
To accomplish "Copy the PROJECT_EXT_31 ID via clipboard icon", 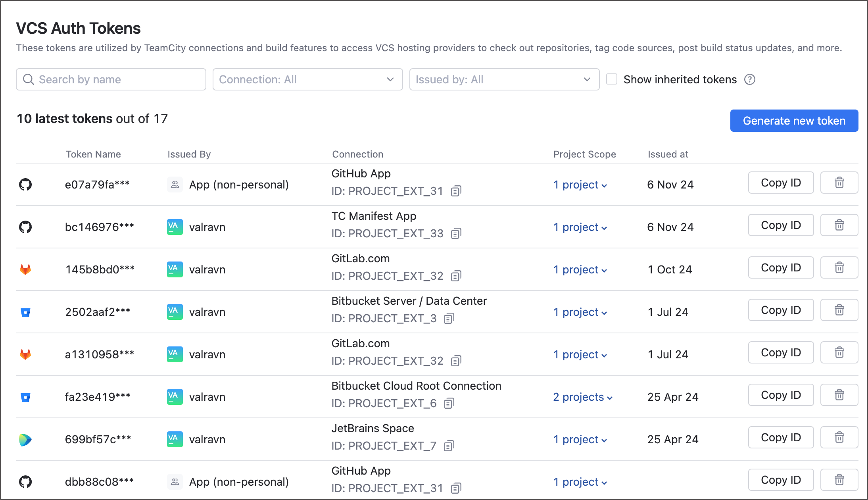I will coord(455,191).
